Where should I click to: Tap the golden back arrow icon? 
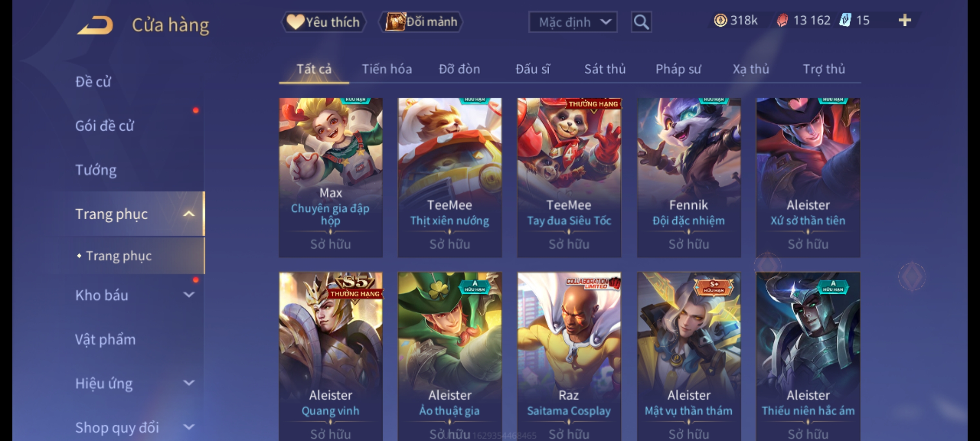95,25
